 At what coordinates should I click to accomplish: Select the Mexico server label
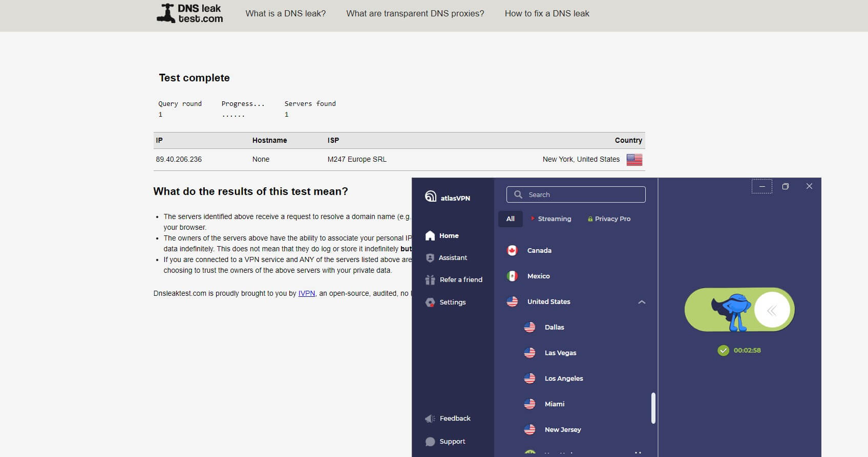pos(538,276)
